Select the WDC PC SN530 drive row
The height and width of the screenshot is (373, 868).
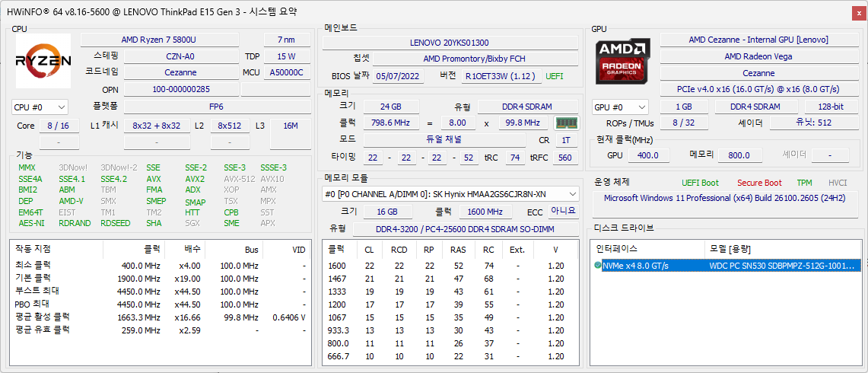click(x=727, y=266)
